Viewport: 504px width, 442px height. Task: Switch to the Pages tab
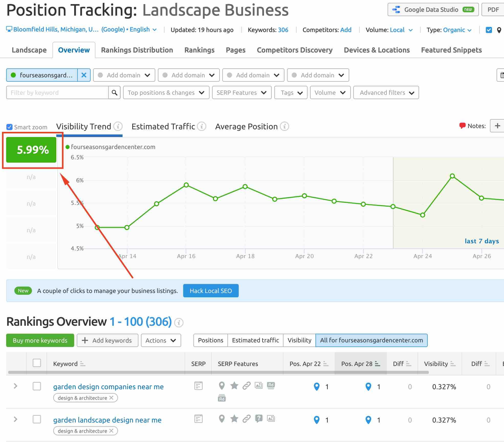point(236,50)
